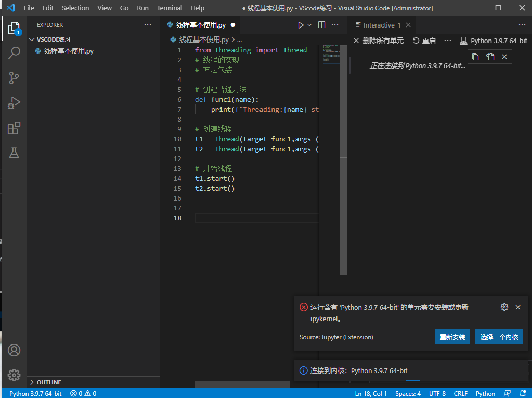Open the Explorer view in activity bar
Image resolution: width=532 pixels, height=398 pixels.
[x=14, y=28]
